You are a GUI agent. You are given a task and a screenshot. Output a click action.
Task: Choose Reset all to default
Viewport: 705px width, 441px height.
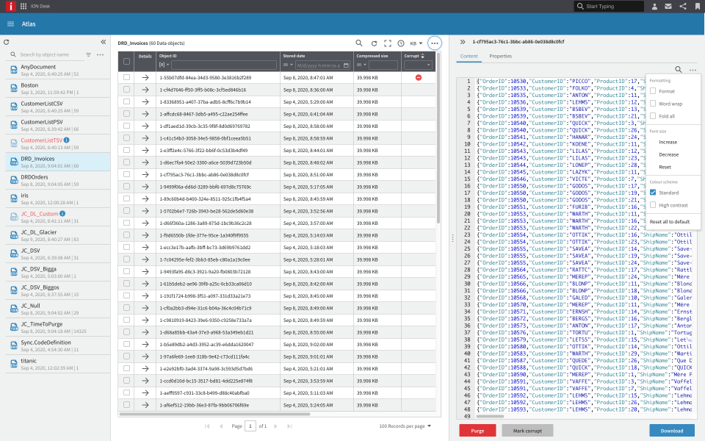tap(669, 222)
